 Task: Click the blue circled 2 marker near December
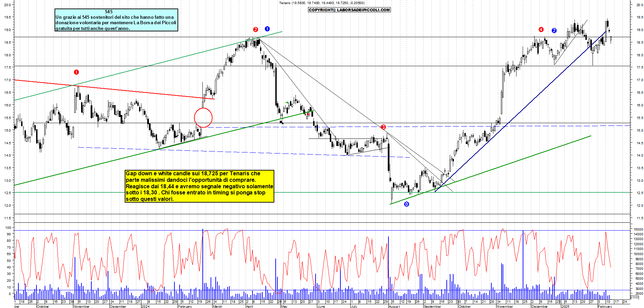pos(554,30)
